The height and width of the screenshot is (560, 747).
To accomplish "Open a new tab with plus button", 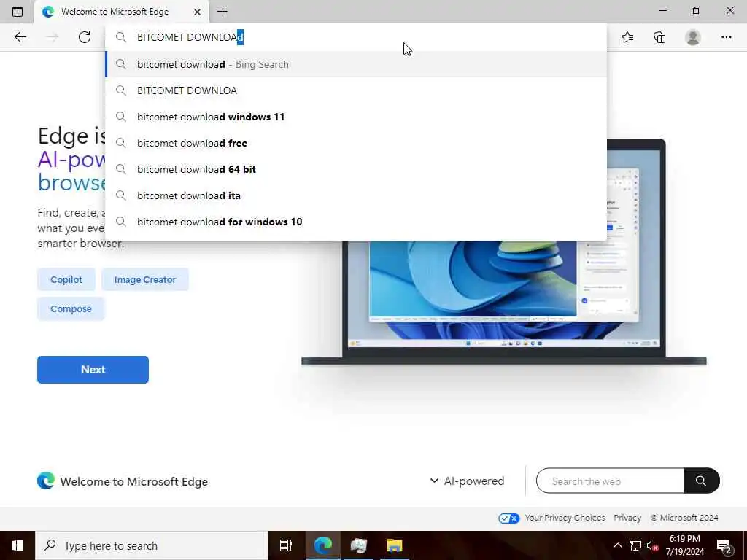I will click(x=222, y=12).
